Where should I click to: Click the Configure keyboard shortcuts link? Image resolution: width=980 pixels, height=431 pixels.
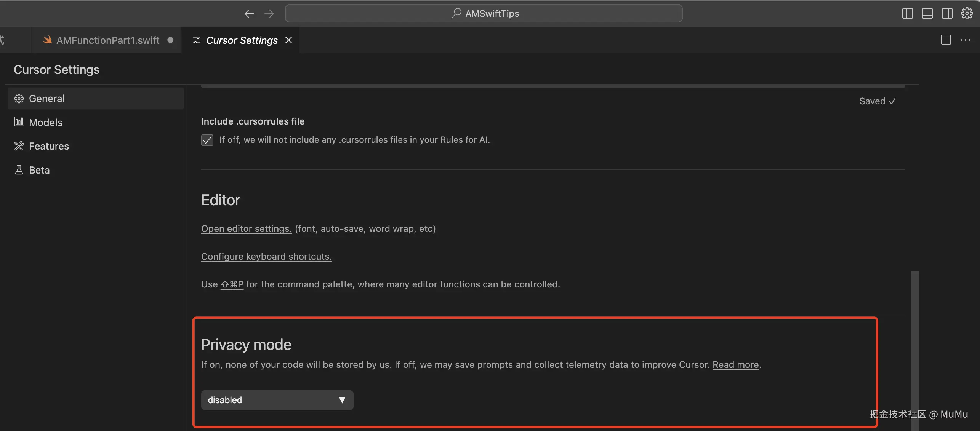266,257
